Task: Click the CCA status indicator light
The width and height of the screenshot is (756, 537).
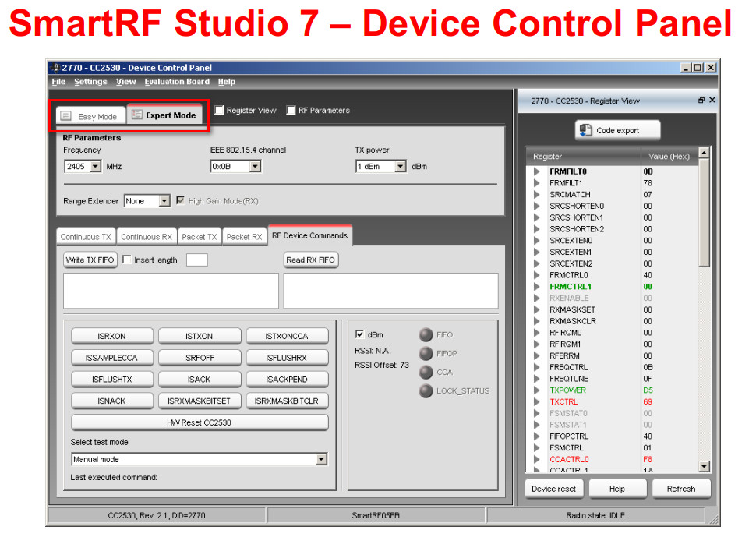Action: [x=426, y=372]
